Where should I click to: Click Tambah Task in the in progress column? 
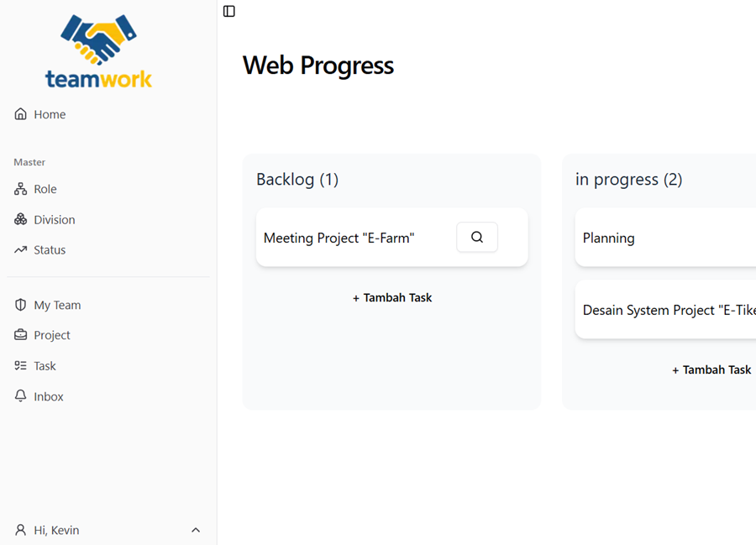(711, 369)
